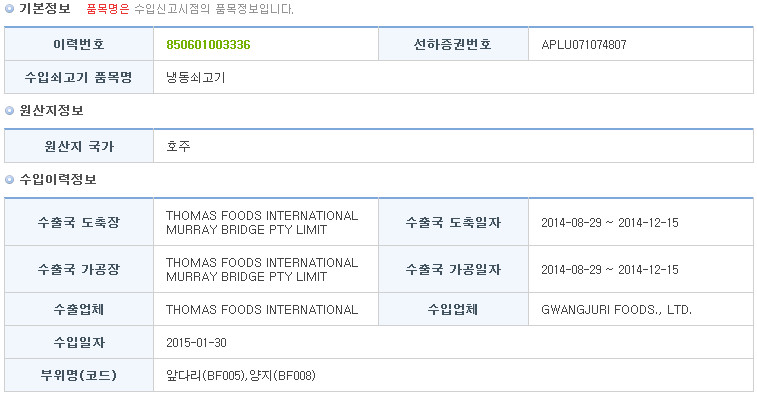The image size is (757, 396).
Task: Click the red 품목명은 notice text
Action: 108,9
